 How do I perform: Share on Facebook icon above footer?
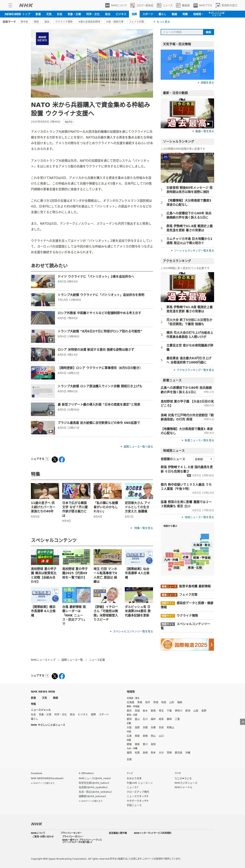coord(62,676)
